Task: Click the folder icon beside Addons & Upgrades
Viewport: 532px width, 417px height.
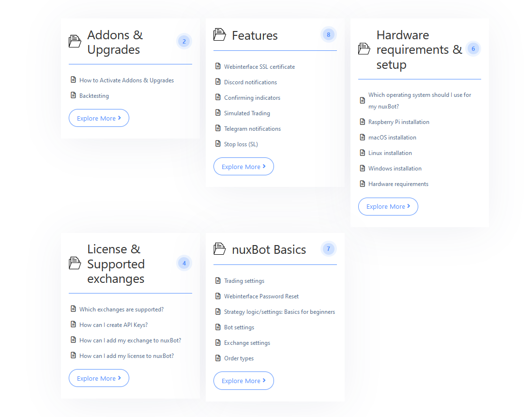Action: 75,42
